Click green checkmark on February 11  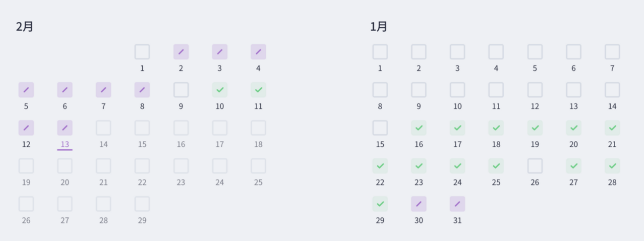(258, 90)
